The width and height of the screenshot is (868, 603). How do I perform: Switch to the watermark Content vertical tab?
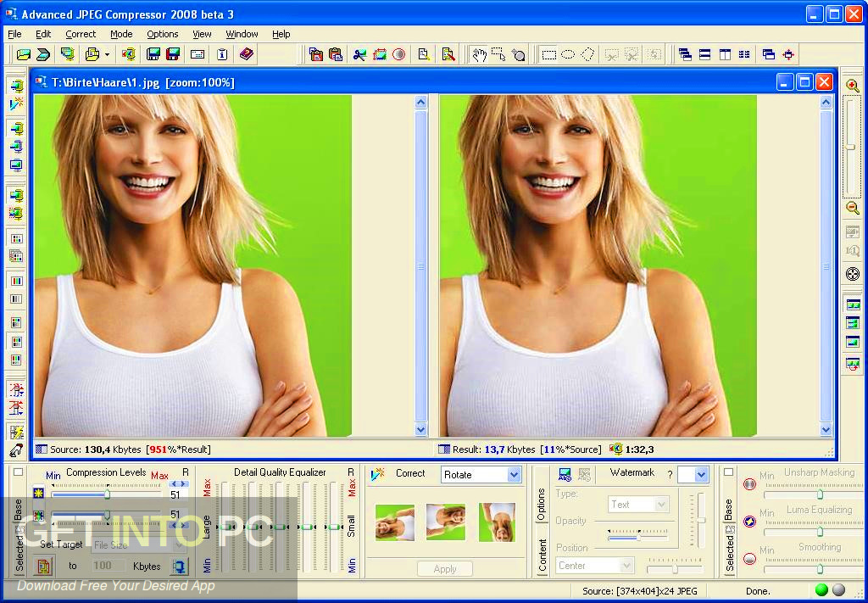click(x=542, y=556)
